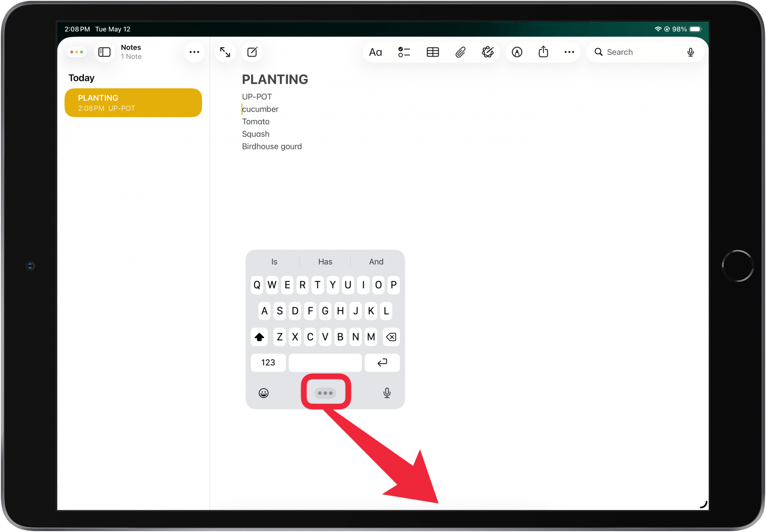
Task: Open the markup pen tool
Action: point(517,52)
